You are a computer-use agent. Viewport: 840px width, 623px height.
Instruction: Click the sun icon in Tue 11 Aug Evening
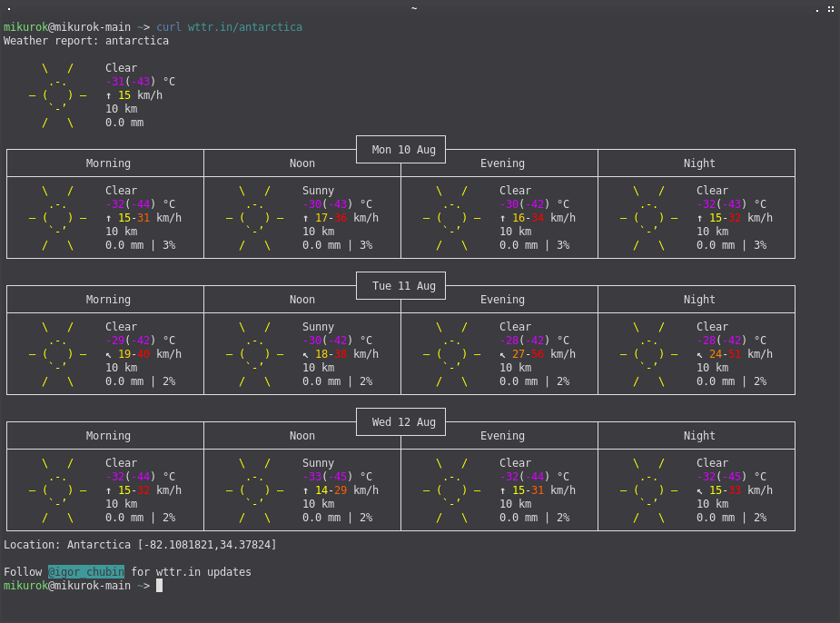coord(452,354)
